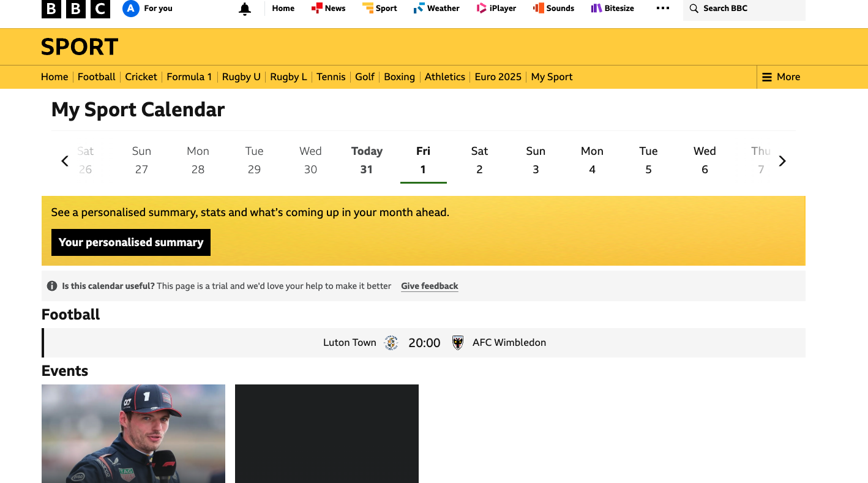Click the search magnifier icon
868x483 pixels.
click(694, 9)
